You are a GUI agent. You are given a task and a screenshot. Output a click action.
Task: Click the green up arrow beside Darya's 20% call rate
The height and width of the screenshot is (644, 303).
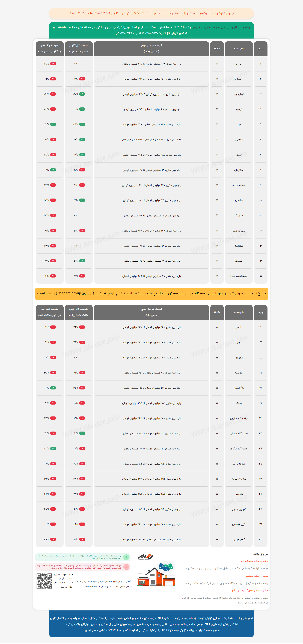53,124
